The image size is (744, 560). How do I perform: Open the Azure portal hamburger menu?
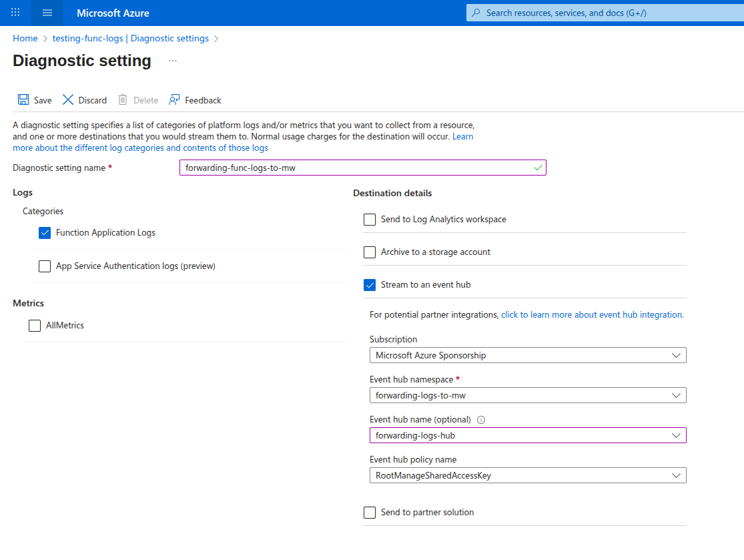(x=46, y=13)
